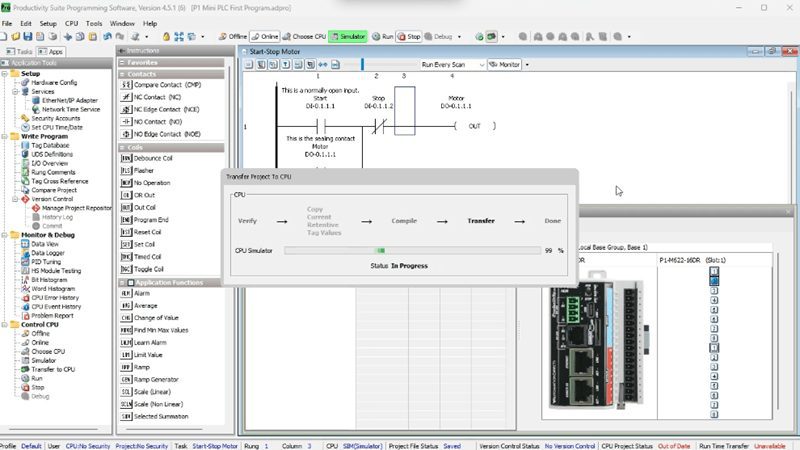Click the Run button in toolbar
800x450 pixels.
383,37
